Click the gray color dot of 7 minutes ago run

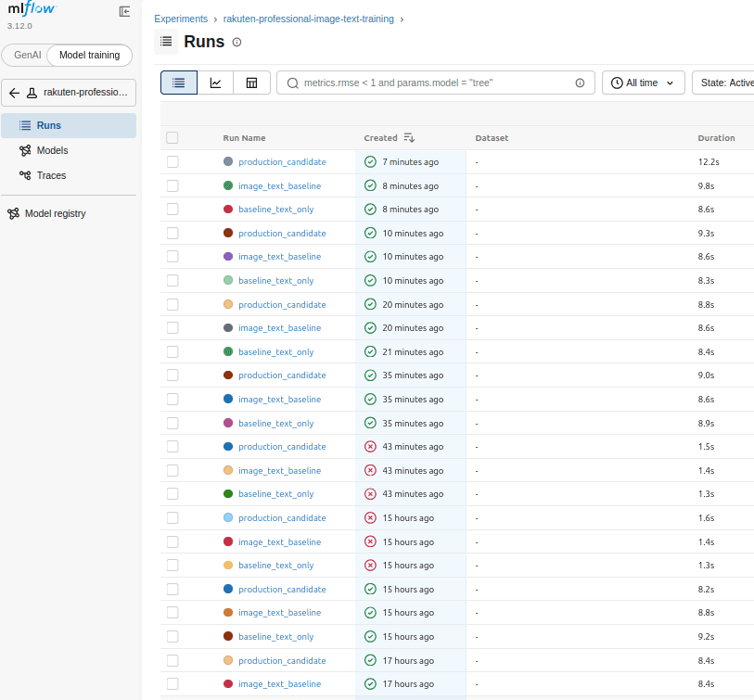pyautogui.click(x=228, y=161)
